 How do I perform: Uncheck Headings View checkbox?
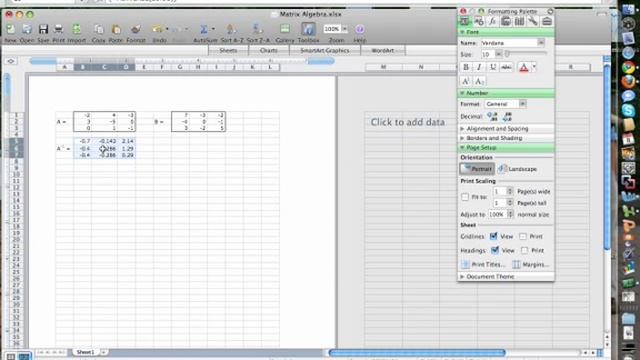495,250
